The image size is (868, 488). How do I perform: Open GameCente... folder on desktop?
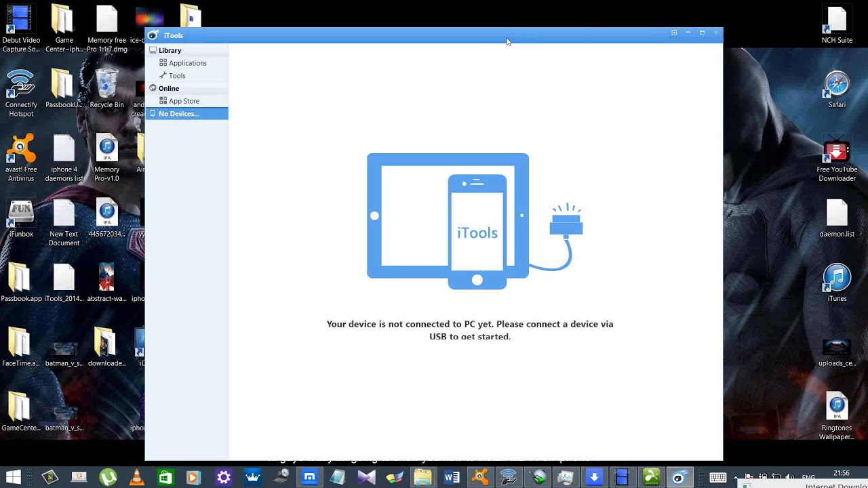pyautogui.click(x=21, y=411)
